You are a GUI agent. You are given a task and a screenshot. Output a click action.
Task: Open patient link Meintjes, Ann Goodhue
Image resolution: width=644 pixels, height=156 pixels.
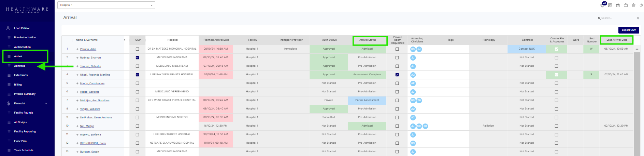pos(95,100)
